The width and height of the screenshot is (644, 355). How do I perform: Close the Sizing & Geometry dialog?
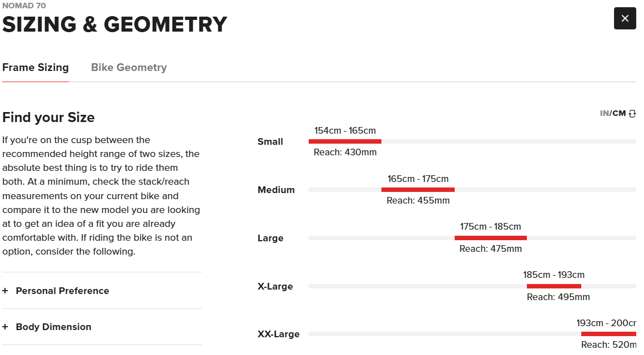pos(625,18)
